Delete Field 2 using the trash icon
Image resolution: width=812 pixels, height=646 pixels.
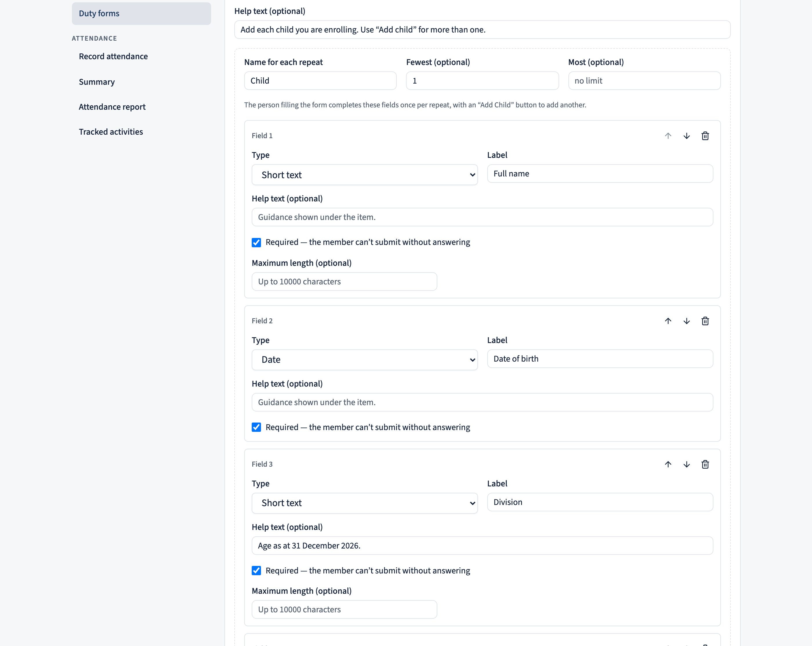click(705, 321)
